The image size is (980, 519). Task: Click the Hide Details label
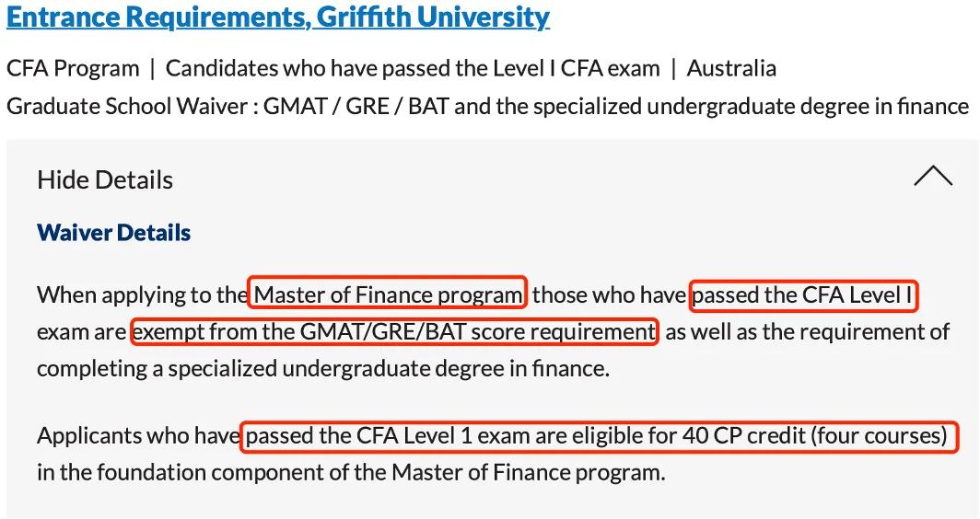pos(105,179)
